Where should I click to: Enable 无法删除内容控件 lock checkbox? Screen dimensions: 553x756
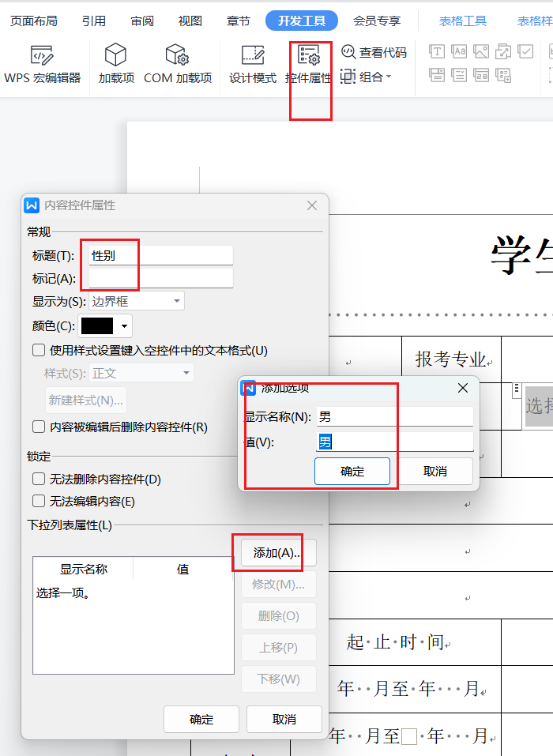39,479
